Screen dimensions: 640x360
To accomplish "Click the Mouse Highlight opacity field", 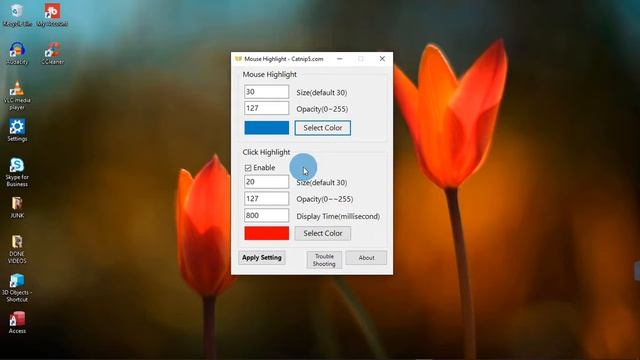I will 266,108.
